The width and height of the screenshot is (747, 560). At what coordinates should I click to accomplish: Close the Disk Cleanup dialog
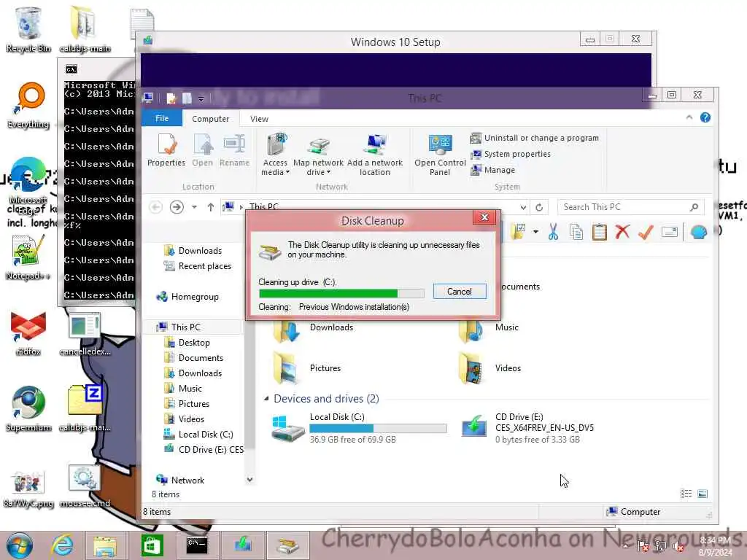click(484, 217)
